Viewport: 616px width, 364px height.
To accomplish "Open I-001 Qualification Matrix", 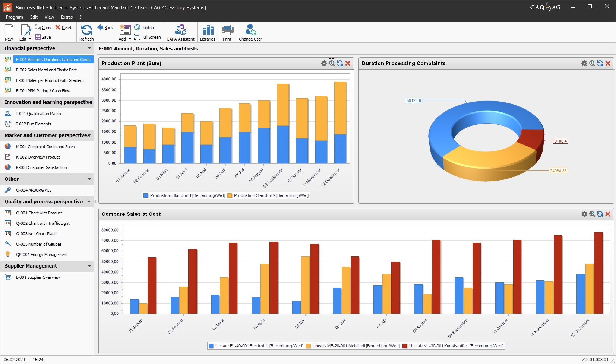I will pyautogui.click(x=38, y=114).
